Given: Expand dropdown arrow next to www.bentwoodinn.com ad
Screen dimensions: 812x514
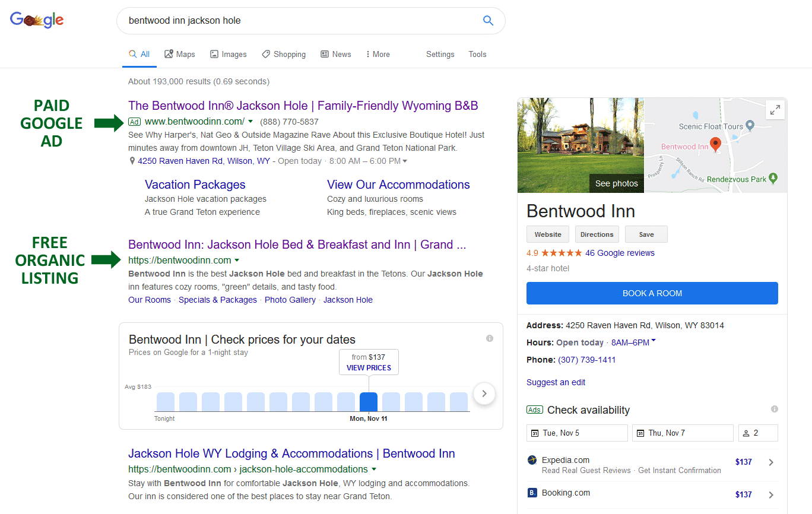Looking at the screenshot, I should (250, 122).
